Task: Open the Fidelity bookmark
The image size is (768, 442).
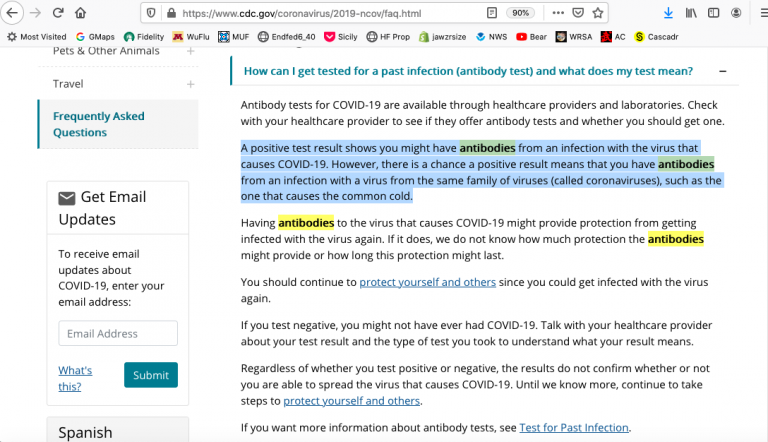Action: (146, 37)
